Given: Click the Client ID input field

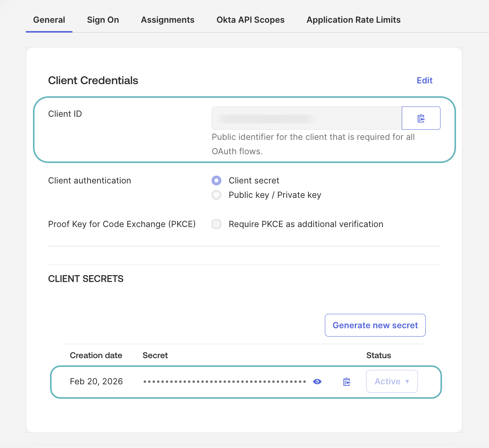Looking at the screenshot, I should pyautogui.click(x=306, y=118).
